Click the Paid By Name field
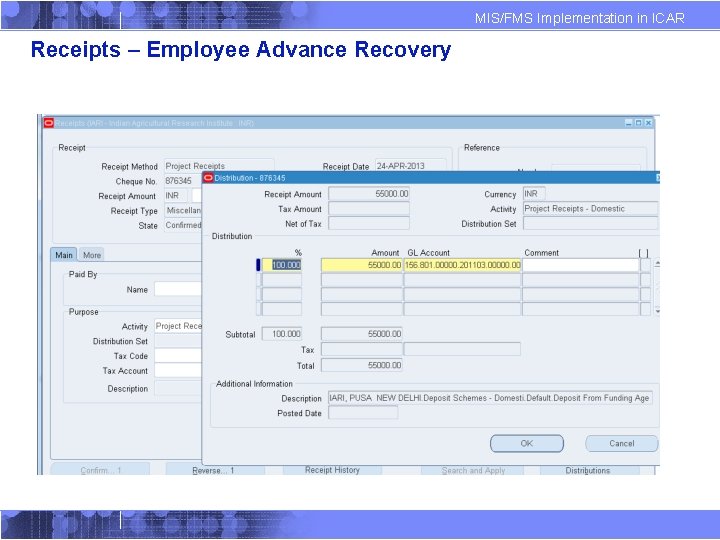 [x=178, y=289]
